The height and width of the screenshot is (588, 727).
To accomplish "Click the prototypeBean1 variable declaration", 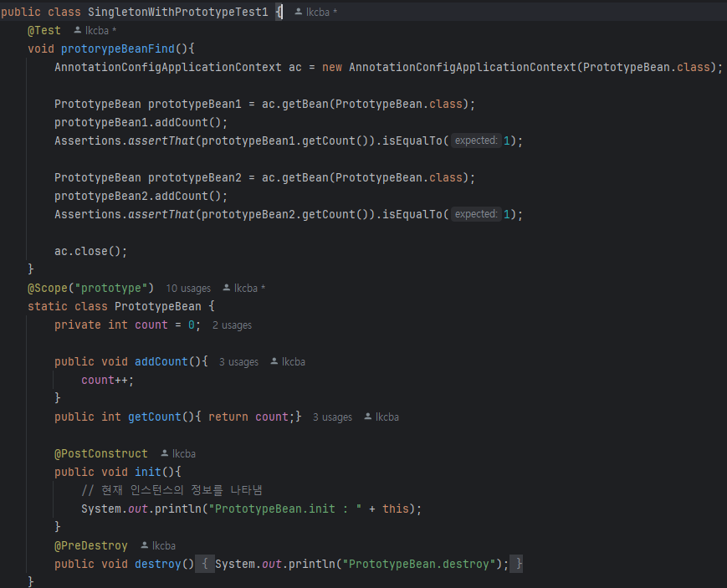I will [195, 104].
